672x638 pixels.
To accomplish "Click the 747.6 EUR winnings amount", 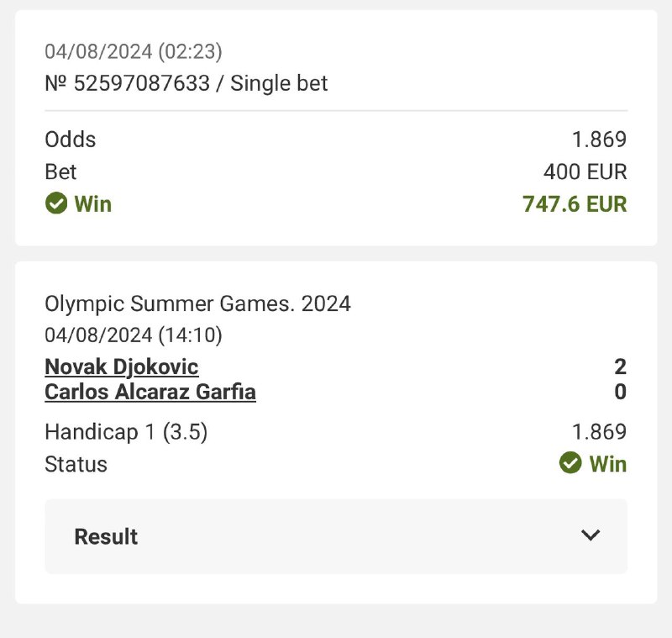I will [575, 203].
